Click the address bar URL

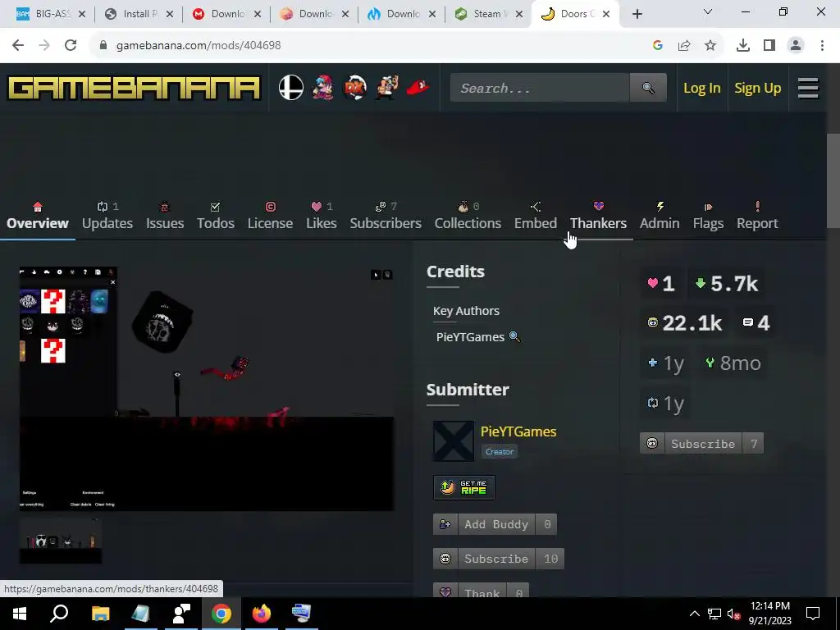pos(199,46)
